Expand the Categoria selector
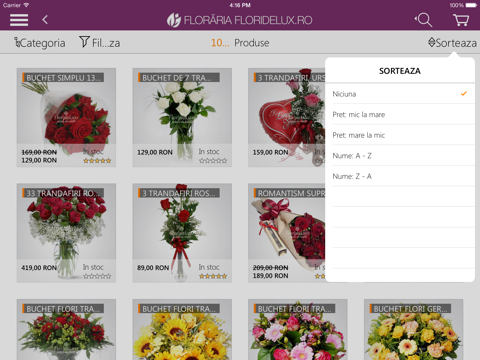 [x=40, y=43]
